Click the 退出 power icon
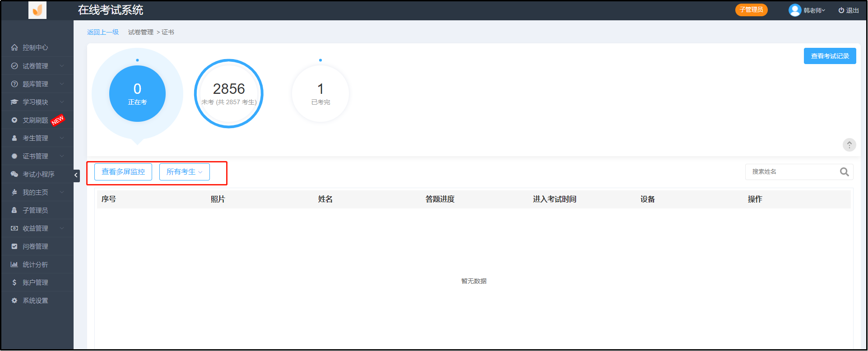Image resolution: width=868 pixels, height=351 pixels. coord(841,10)
